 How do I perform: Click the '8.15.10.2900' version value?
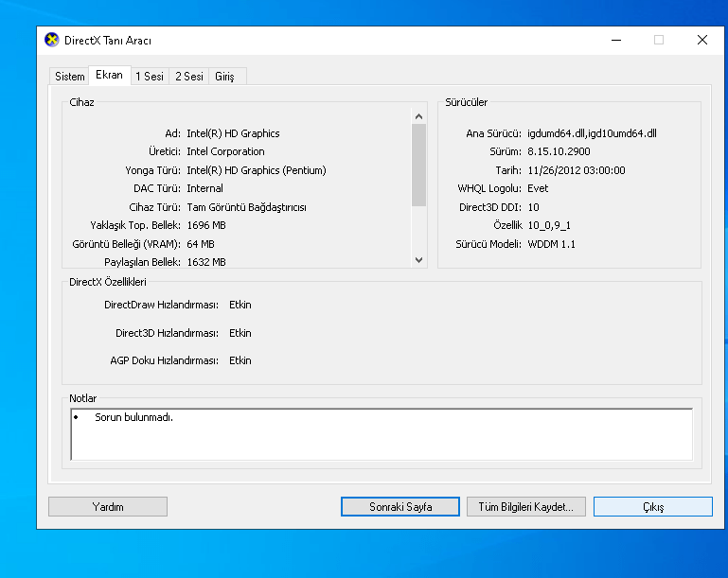point(559,151)
